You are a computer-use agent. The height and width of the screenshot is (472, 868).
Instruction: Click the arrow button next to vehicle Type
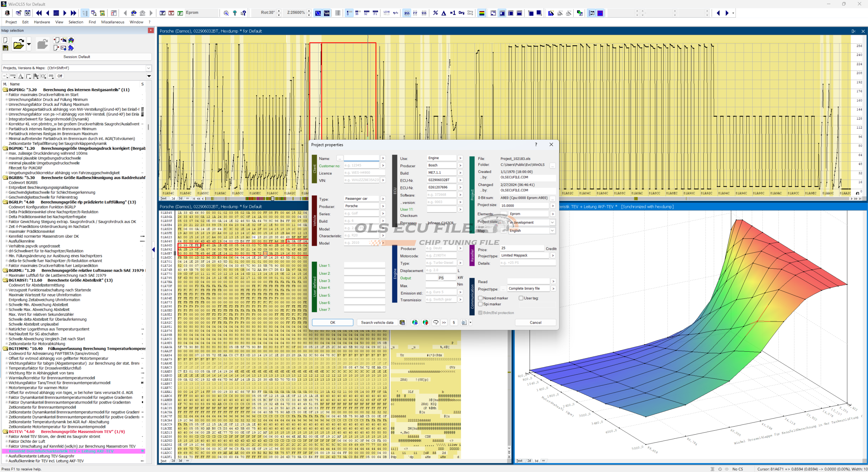pos(383,199)
